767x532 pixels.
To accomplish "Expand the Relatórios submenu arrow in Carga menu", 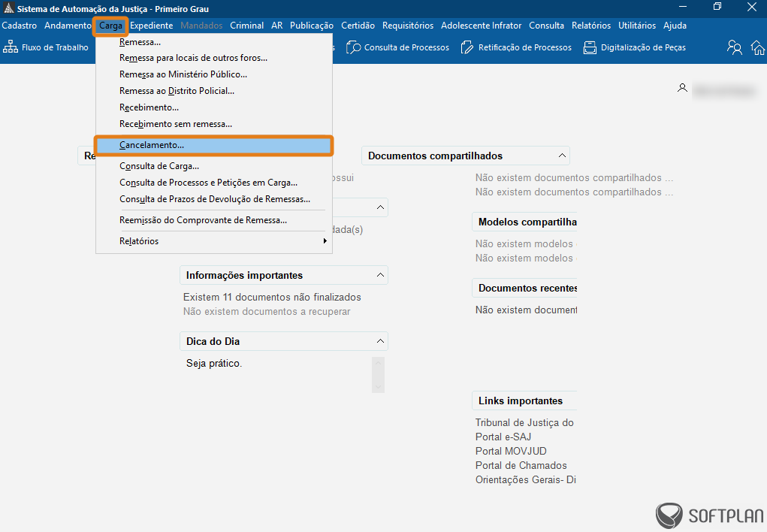I will pos(325,240).
